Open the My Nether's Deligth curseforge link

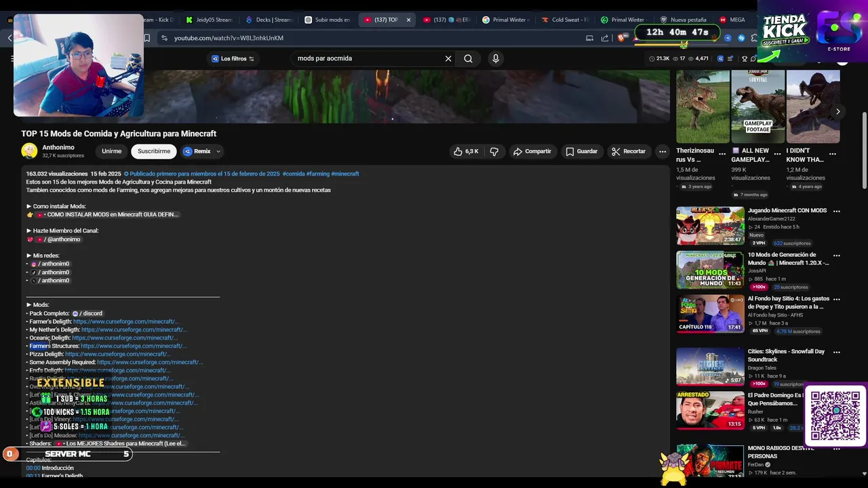pos(134,329)
